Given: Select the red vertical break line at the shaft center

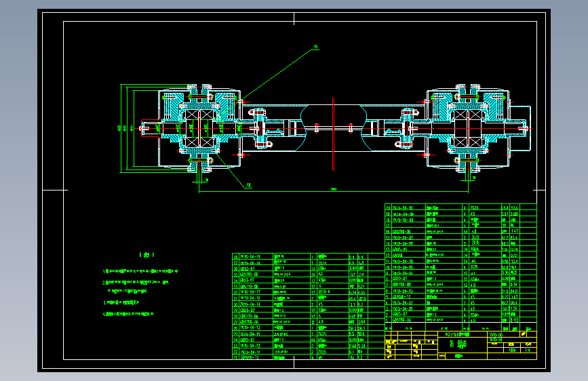Looking at the screenshot, I should pos(333,134).
